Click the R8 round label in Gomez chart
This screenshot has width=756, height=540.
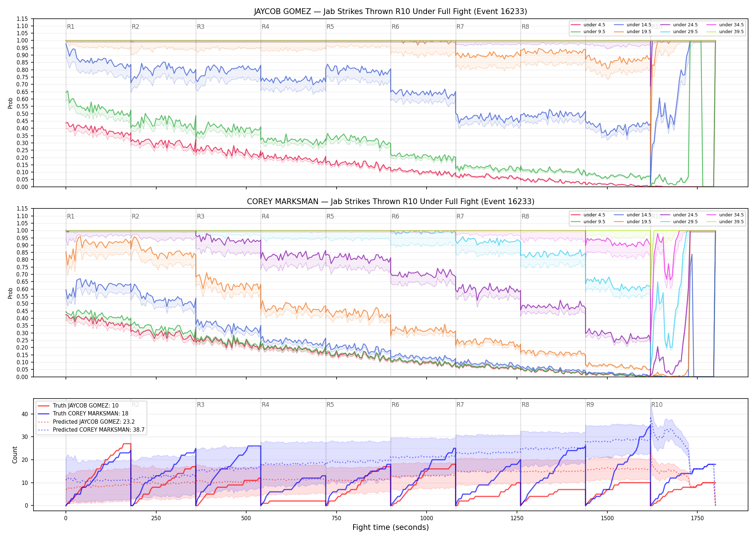[x=525, y=27]
